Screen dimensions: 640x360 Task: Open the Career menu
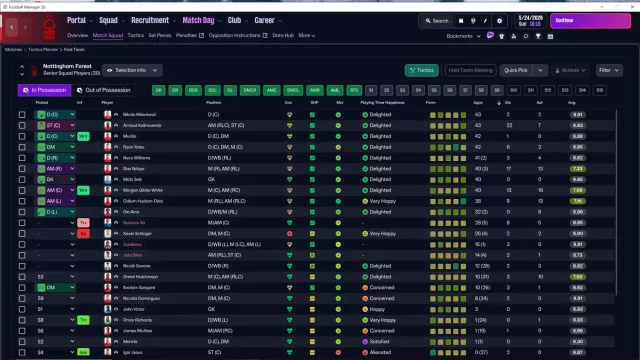click(x=268, y=20)
